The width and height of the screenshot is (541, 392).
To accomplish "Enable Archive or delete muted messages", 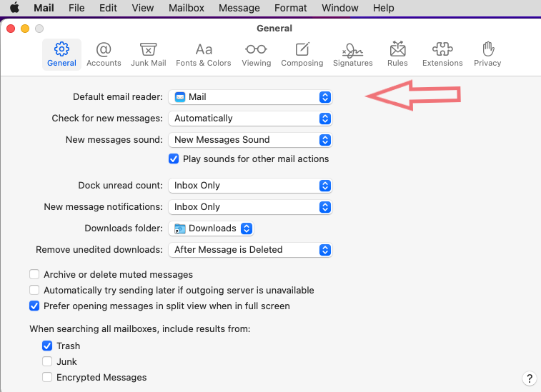I will tap(34, 274).
